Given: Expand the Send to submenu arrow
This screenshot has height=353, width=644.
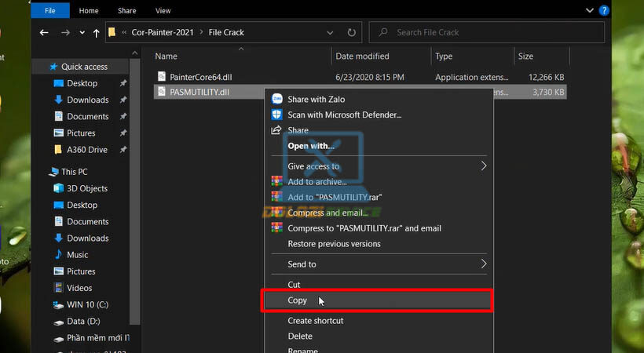Looking at the screenshot, I should click(484, 264).
